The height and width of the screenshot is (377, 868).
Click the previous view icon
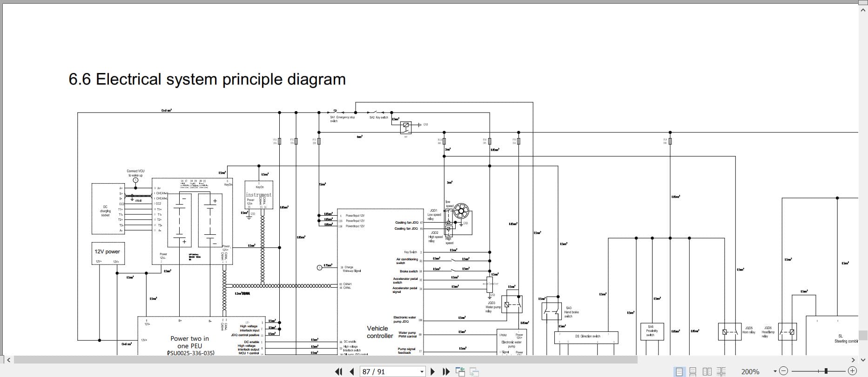460,371
